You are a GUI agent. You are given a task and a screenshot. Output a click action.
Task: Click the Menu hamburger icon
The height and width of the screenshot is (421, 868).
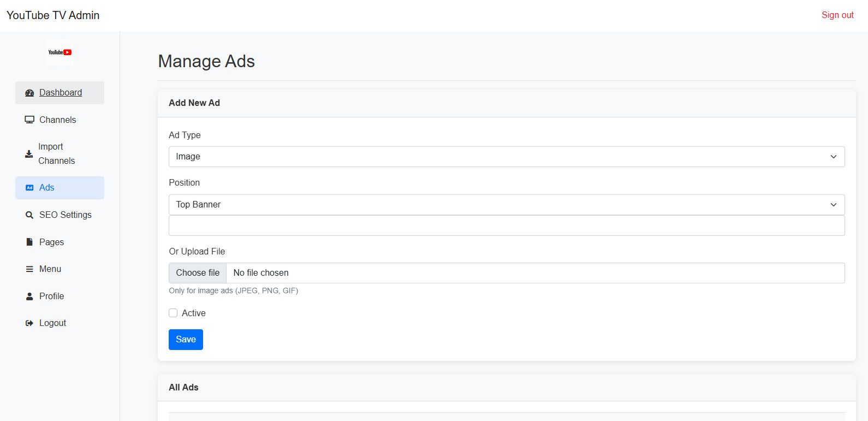[x=29, y=269]
